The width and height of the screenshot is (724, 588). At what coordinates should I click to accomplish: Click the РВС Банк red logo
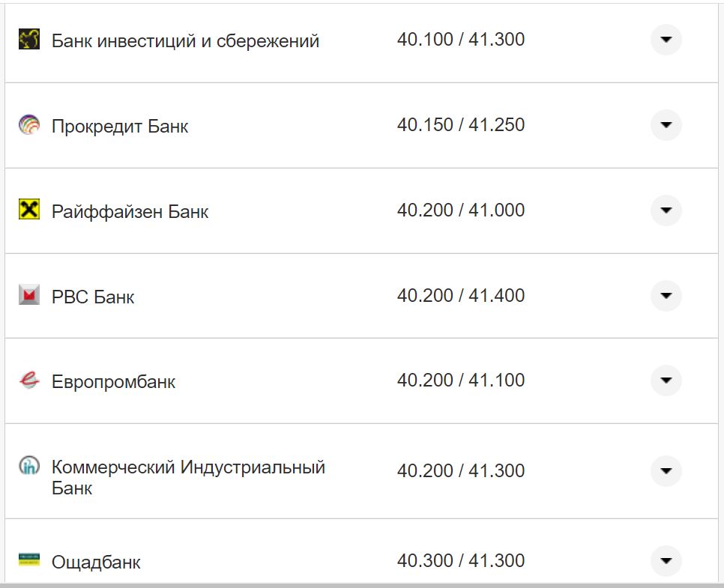[28, 295]
